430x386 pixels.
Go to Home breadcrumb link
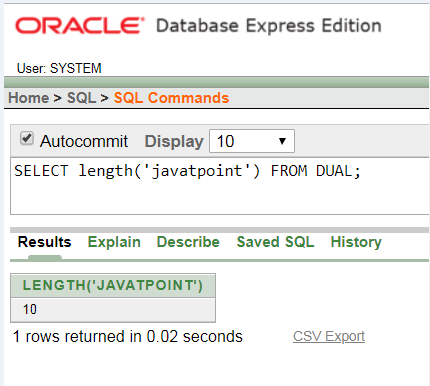coord(29,98)
